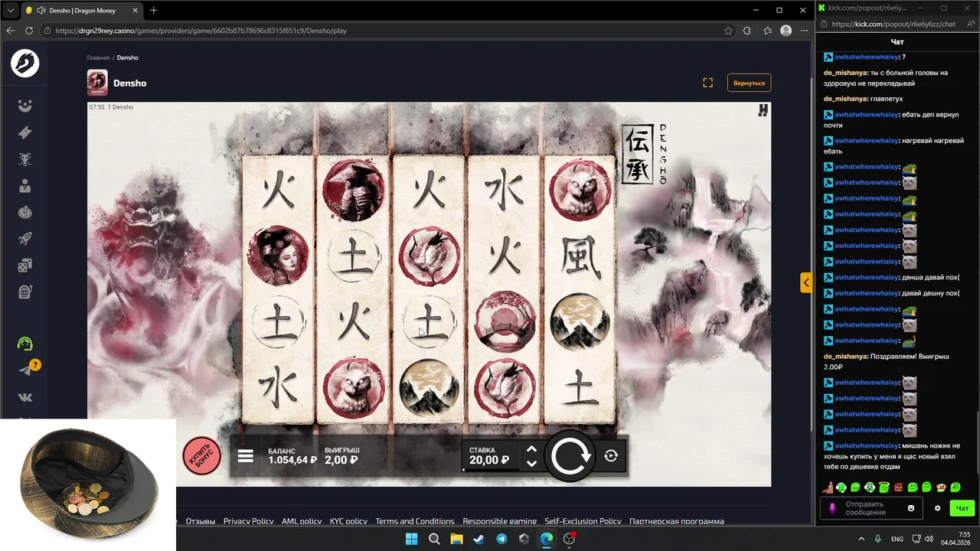Open the Windows Start menu
Screen dimensions: 980x551
pyautogui.click(x=411, y=539)
